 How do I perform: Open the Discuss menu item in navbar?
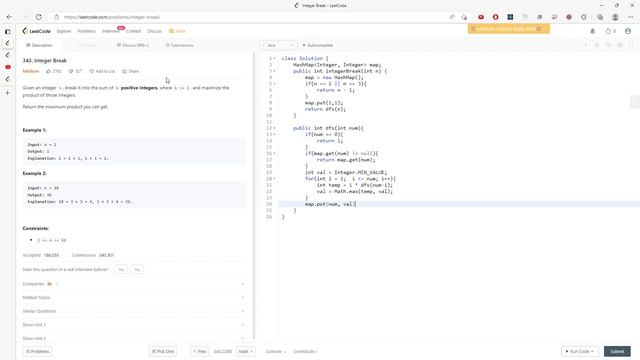[154, 31]
